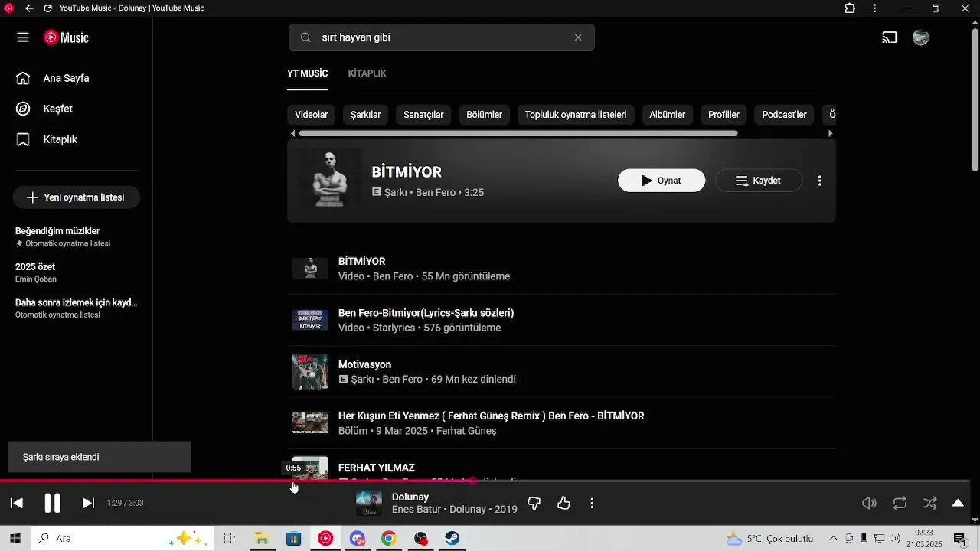Filter results by Albümler
Screen dimensions: 980x551
click(668, 115)
